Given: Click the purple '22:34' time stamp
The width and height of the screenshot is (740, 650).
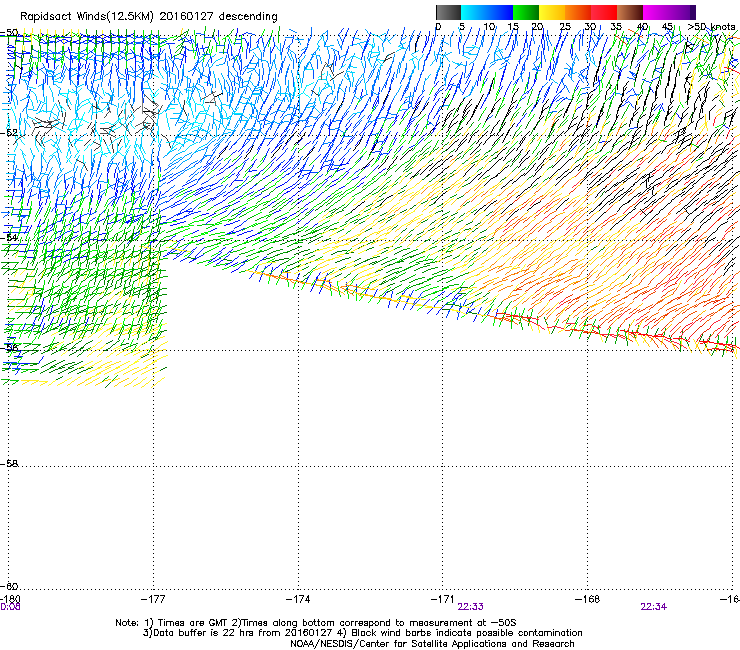Looking at the screenshot, I should click(653, 607).
